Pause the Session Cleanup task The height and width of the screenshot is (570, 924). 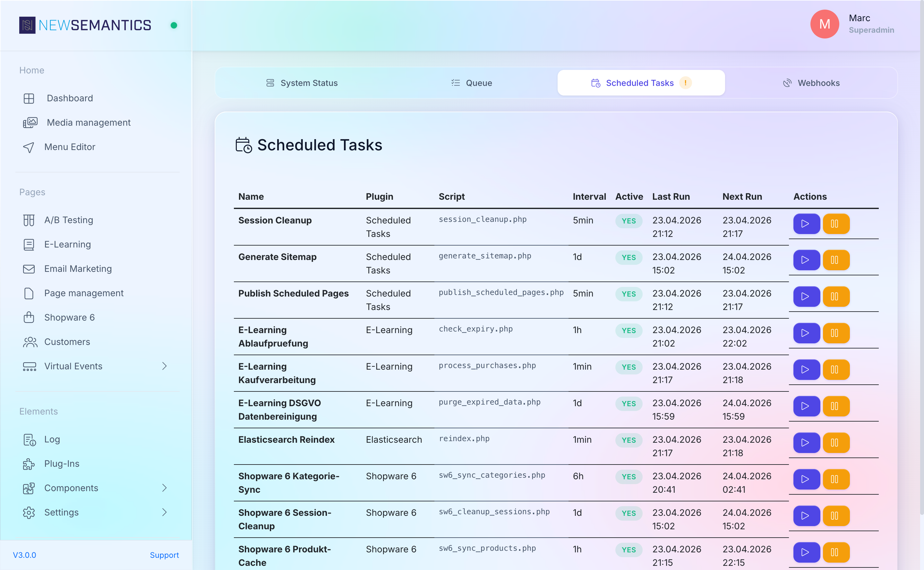(x=836, y=223)
